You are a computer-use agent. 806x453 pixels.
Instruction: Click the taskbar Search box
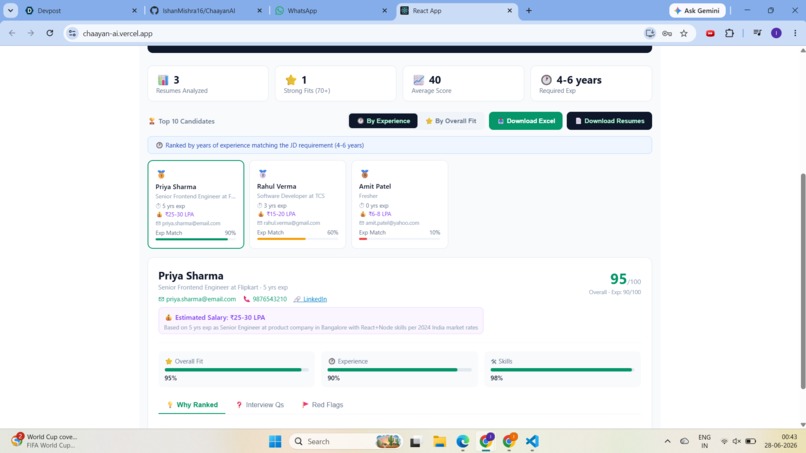(x=346, y=441)
